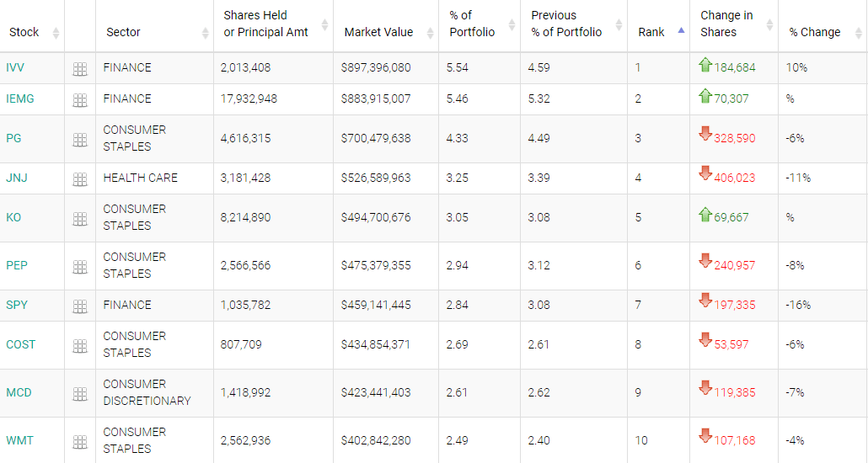This screenshot has width=868, height=463.
Task: Click the green up arrow for IVV
Action: coord(705,65)
